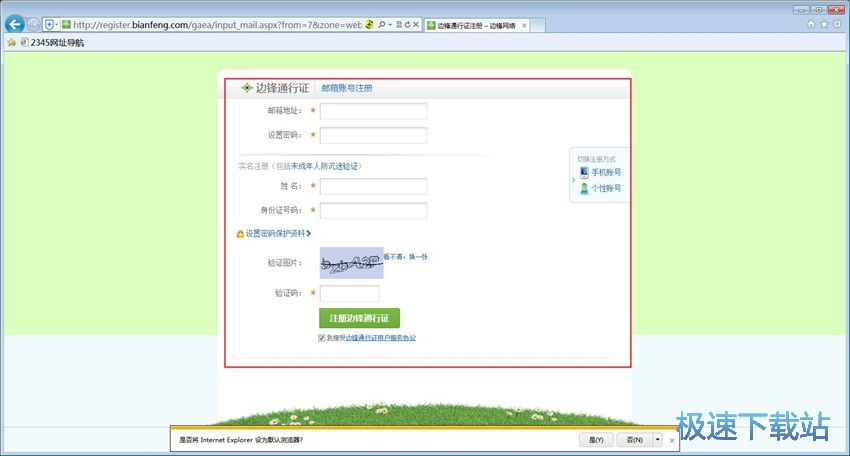The width and height of the screenshot is (850, 456).
Task: Toggle the 我接受 agreement checkbox
Action: [321, 338]
